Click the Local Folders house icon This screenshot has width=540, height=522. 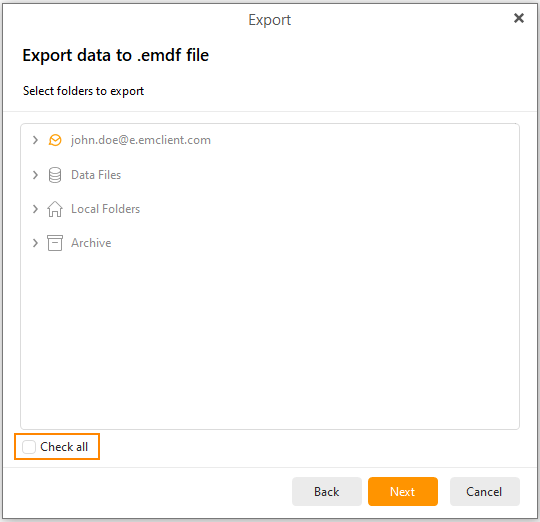tap(55, 209)
